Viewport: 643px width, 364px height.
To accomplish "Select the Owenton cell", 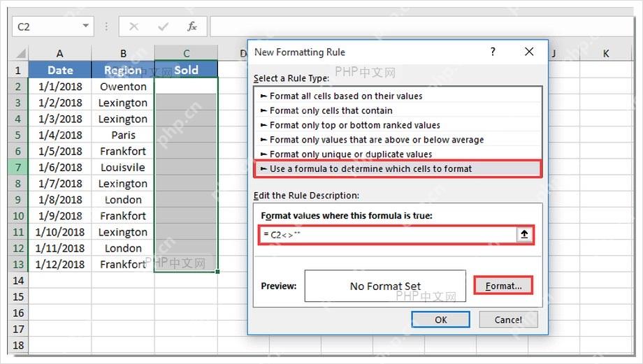I will coord(123,87).
